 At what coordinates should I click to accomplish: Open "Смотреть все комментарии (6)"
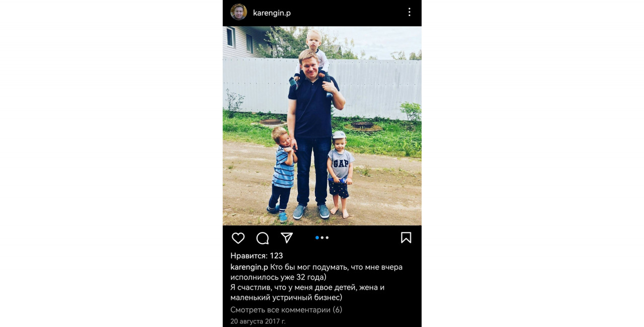coord(286,310)
